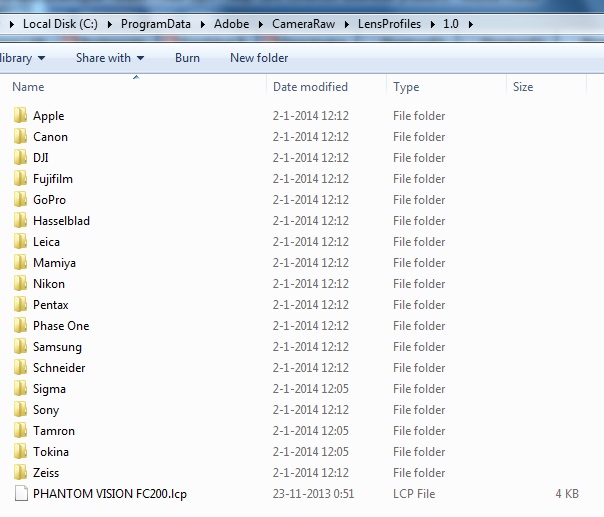Screen dimensions: 604x517
Task: Click the Pentax folder name
Action: [50, 305]
